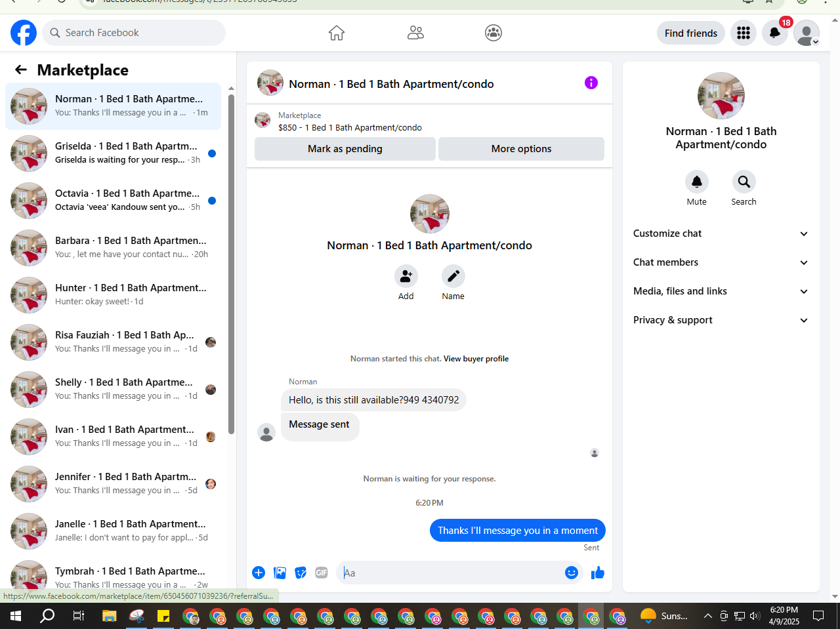840x629 pixels.
Task: Open the Jennifer conversation
Action: tap(113, 484)
